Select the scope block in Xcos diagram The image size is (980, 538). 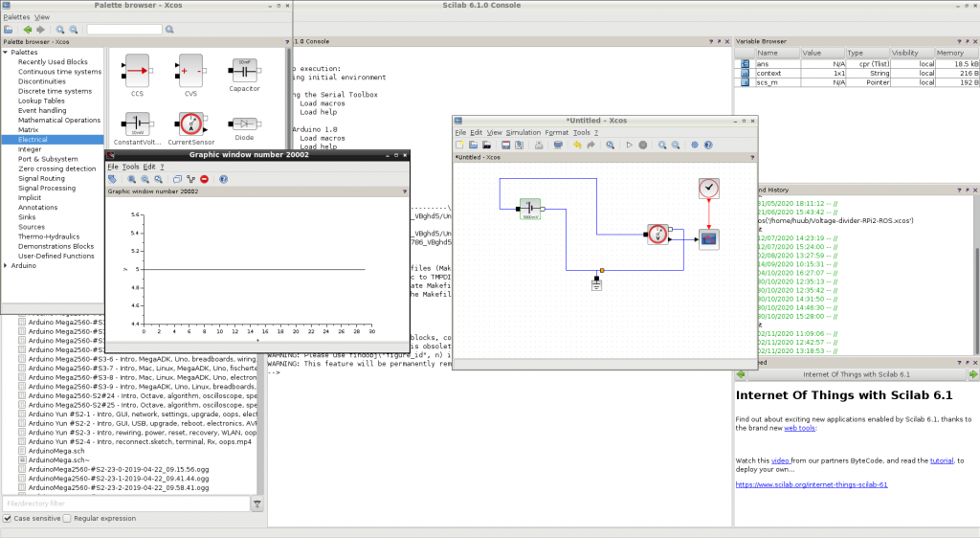tap(709, 239)
